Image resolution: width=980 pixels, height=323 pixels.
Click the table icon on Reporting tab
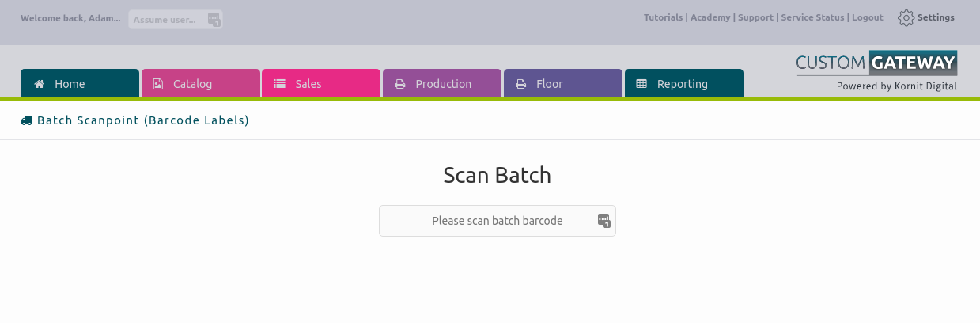point(641,84)
